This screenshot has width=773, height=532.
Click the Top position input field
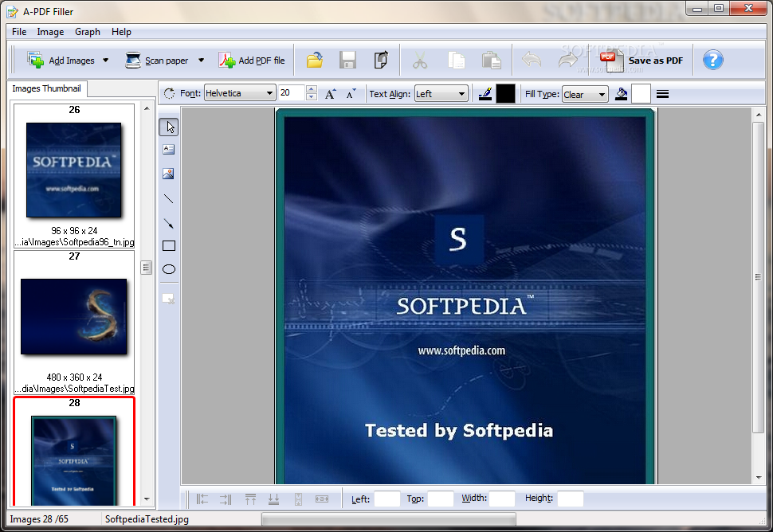440,499
